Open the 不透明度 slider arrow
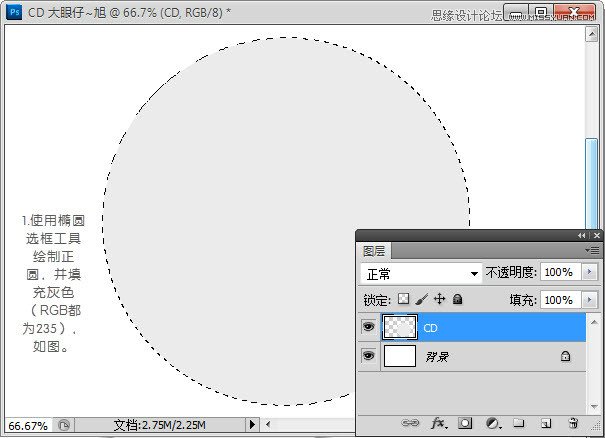Viewport: 605px width, 438px height. [590, 272]
